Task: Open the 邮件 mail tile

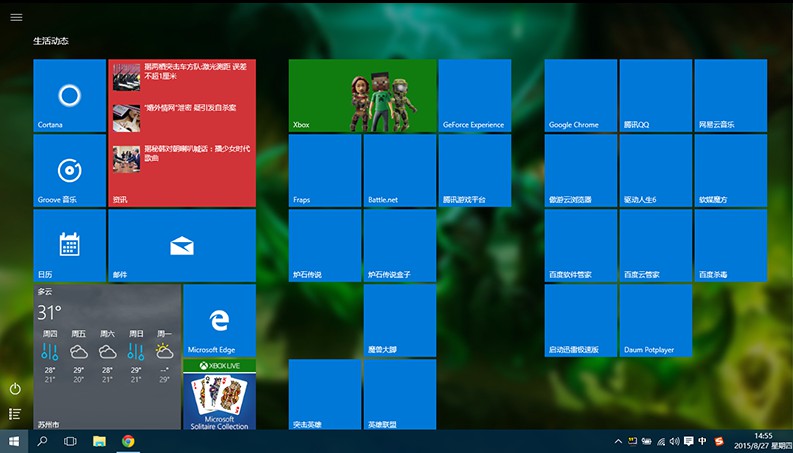Action: 182,246
